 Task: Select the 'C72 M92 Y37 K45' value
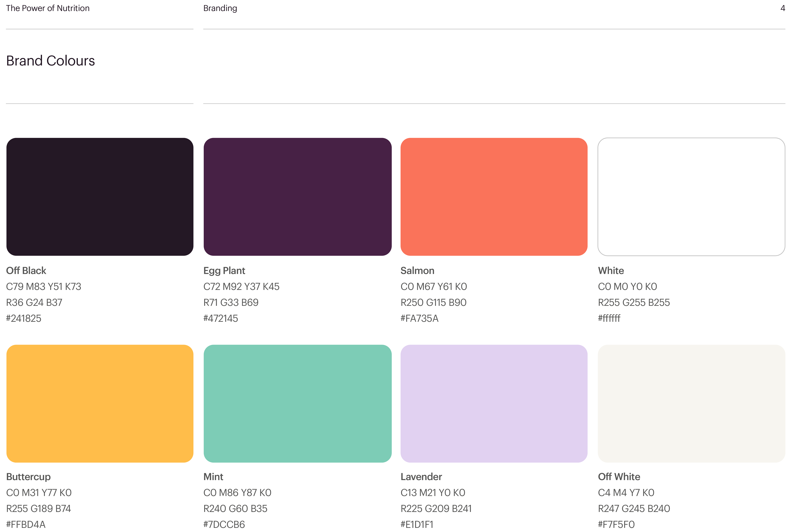tap(241, 287)
